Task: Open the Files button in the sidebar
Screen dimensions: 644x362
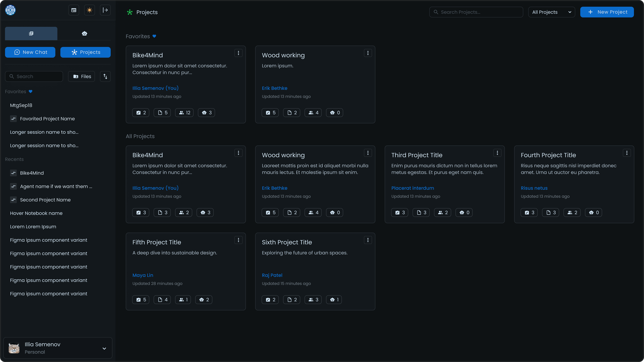Action: [82, 76]
